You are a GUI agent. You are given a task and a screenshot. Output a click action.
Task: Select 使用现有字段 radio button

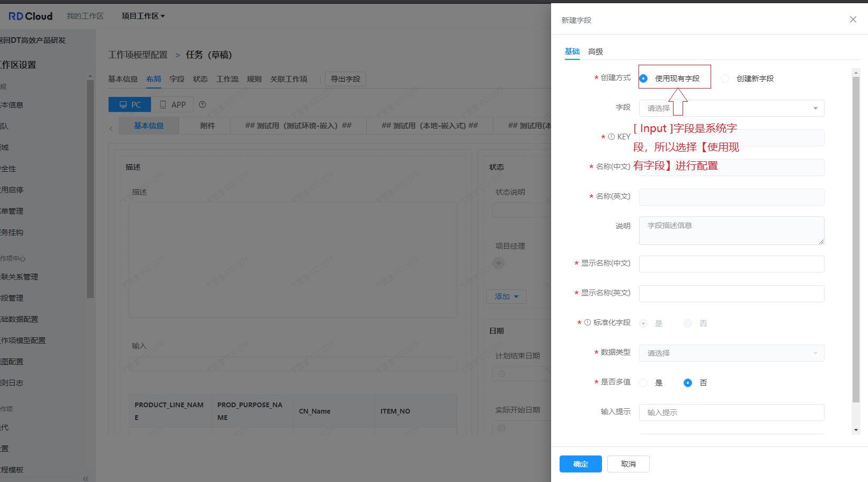click(643, 78)
